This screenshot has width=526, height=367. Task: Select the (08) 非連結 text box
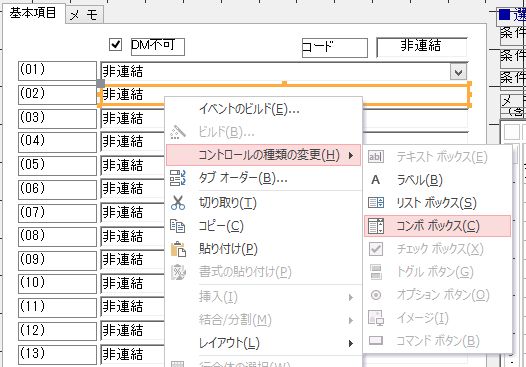(133, 236)
